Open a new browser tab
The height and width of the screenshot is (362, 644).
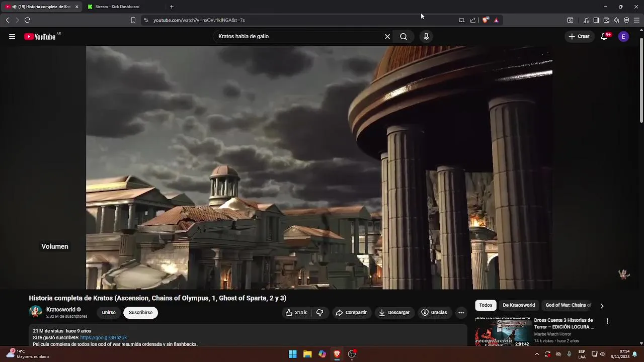pos(172,7)
